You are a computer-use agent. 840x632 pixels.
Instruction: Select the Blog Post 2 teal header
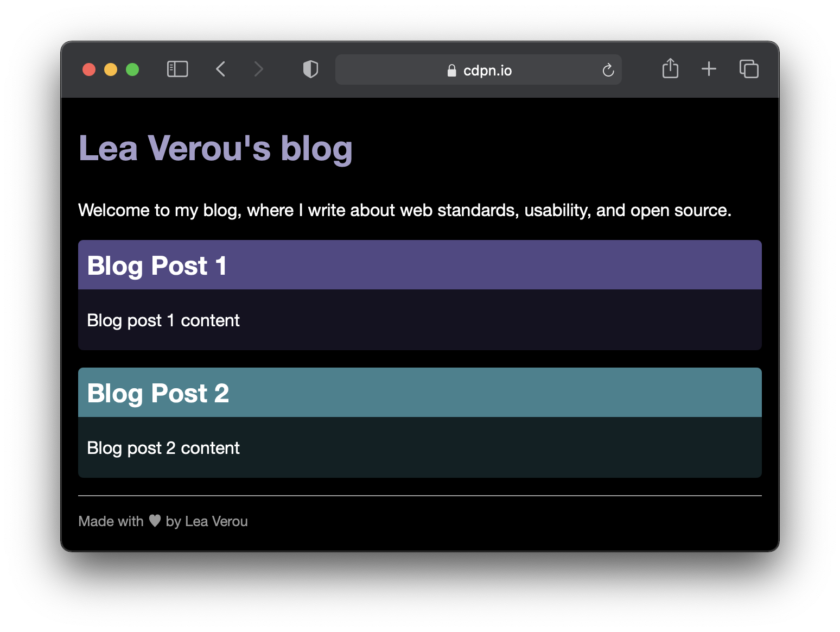(x=419, y=393)
